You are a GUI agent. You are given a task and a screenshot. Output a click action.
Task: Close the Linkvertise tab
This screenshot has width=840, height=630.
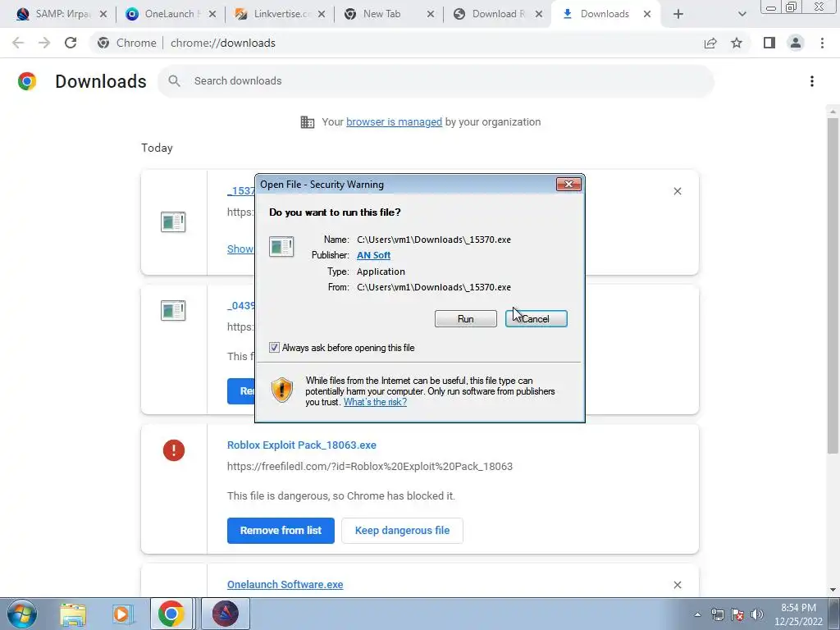(x=322, y=15)
